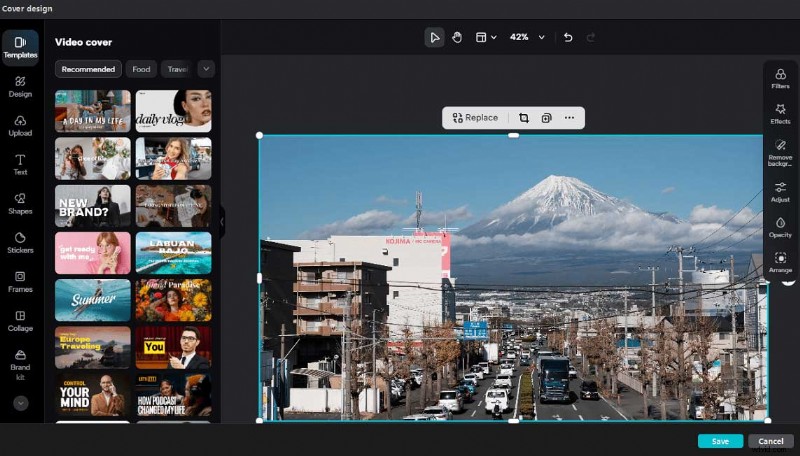
Task: Open the Stickers panel in sidebar
Action: point(20,242)
